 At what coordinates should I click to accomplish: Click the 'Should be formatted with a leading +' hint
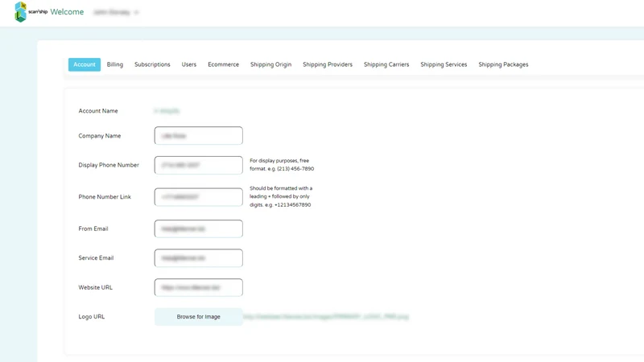281,196
